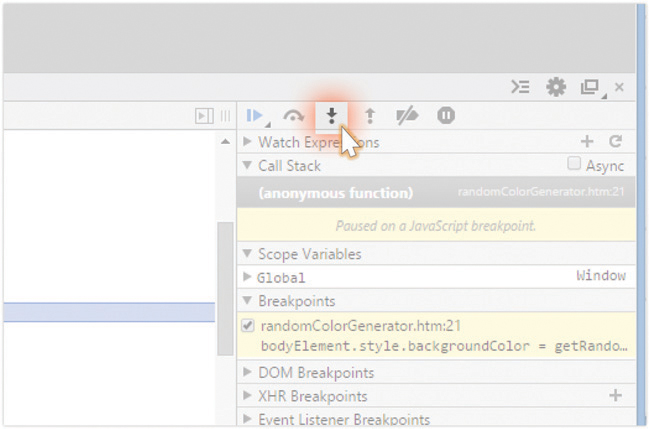Collapse the Call Stack section
The image size is (650, 429).
(248, 165)
